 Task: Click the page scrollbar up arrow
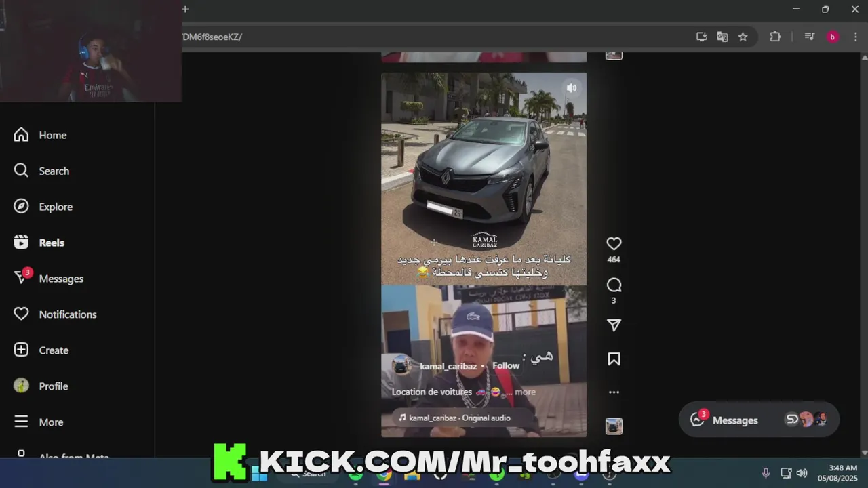point(863,57)
